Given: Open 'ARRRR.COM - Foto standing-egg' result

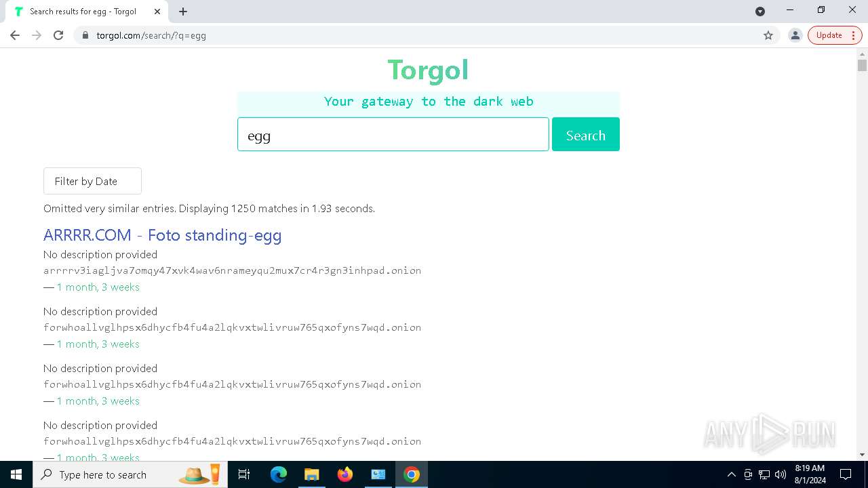Looking at the screenshot, I should tap(163, 235).
